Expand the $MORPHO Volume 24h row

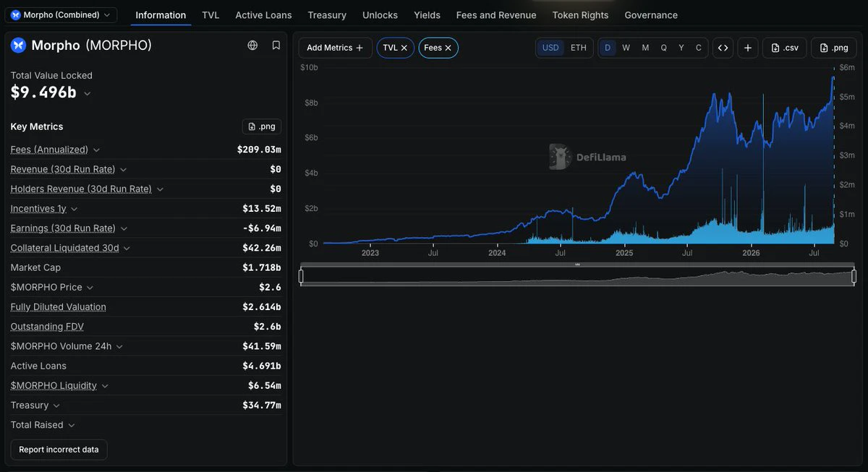coord(119,346)
